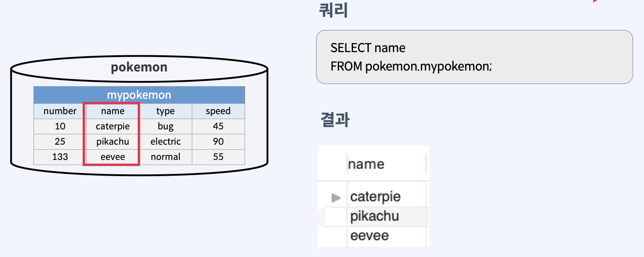Image resolution: width=644 pixels, height=257 pixels.
Task: Click the SQL query text box
Action: point(474,57)
